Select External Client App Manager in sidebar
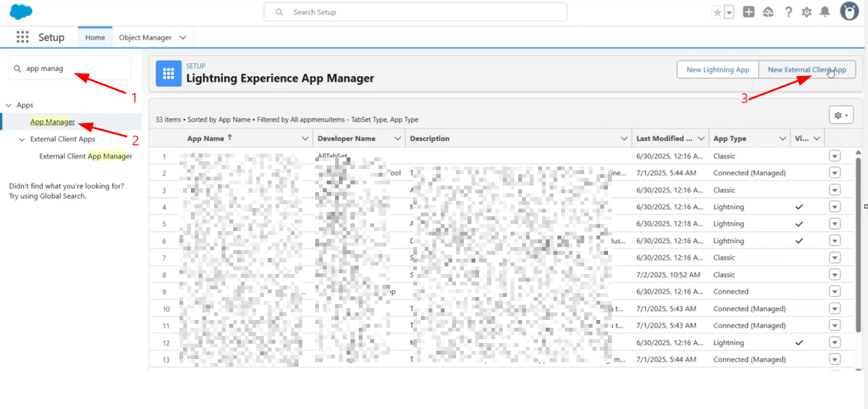 [x=85, y=156]
